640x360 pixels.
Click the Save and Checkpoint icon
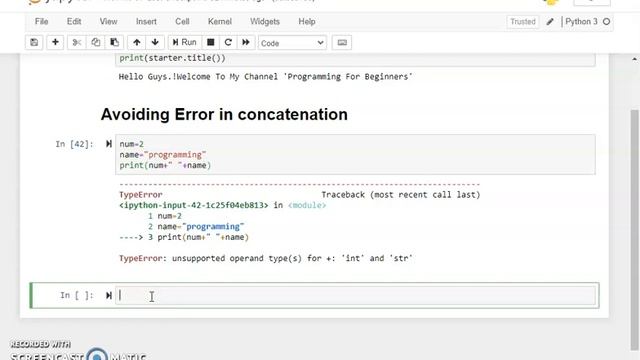tap(34, 42)
